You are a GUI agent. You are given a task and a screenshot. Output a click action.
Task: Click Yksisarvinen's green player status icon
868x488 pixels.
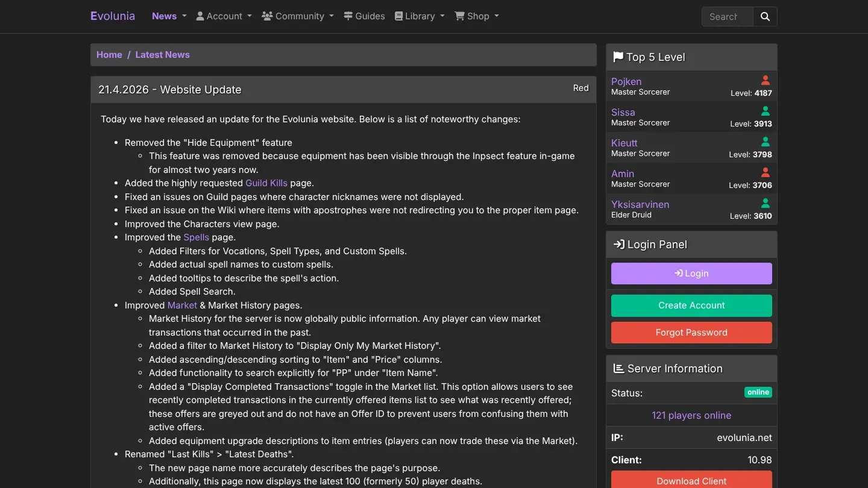click(x=765, y=203)
